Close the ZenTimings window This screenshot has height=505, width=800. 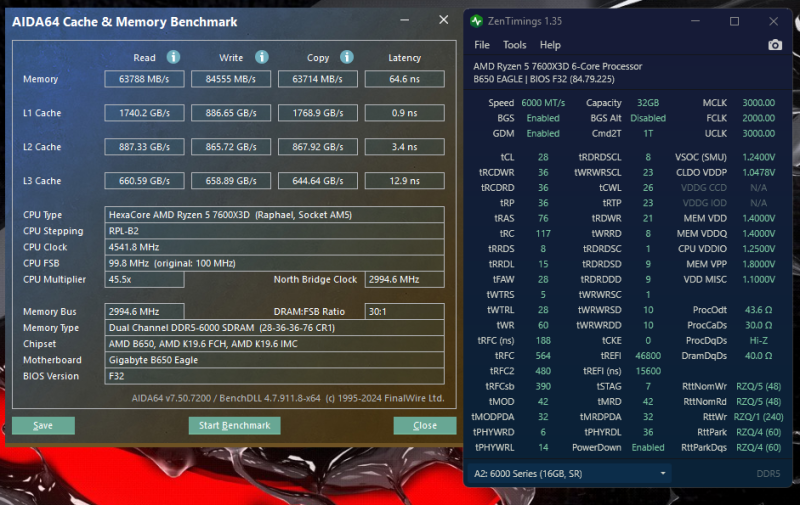coord(773,21)
